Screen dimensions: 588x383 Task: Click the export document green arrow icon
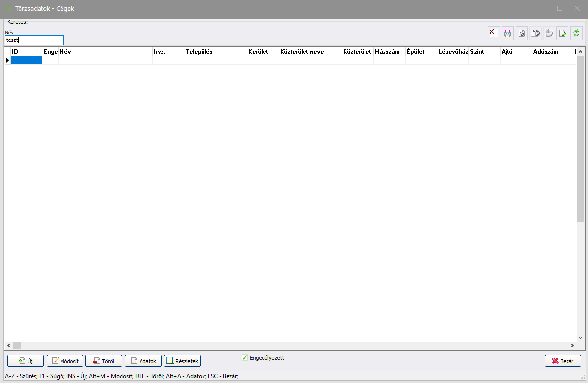(x=563, y=33)
